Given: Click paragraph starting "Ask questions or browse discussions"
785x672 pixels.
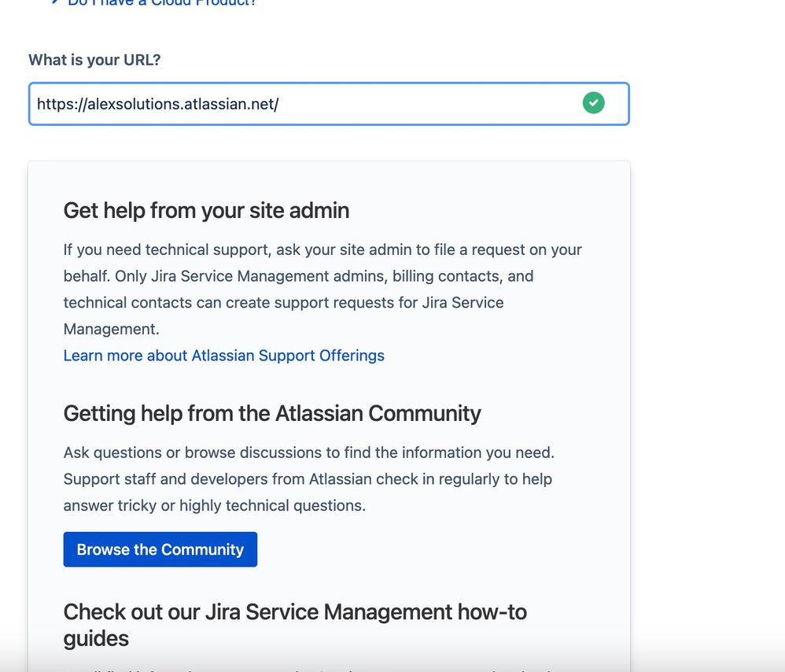Looking at the screenshot, I should (309, 479).
